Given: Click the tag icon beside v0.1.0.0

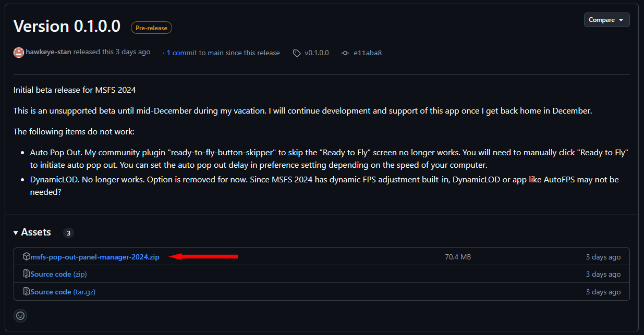Looking at the screenshot, I should click(x=297, y=53).
